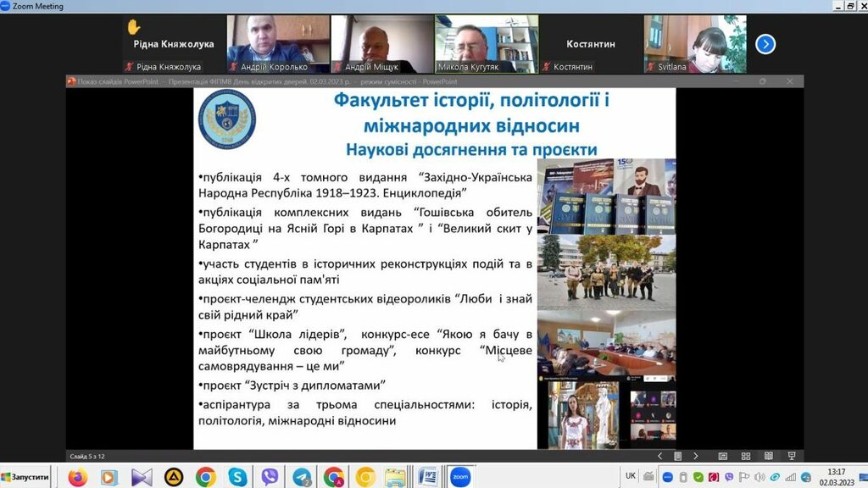Open the Запустити start button
868x488 pixels.
(x=29, y=478)
